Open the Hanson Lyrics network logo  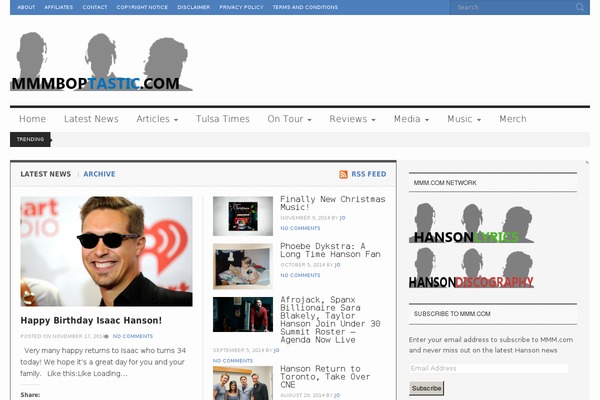[471, 223]
